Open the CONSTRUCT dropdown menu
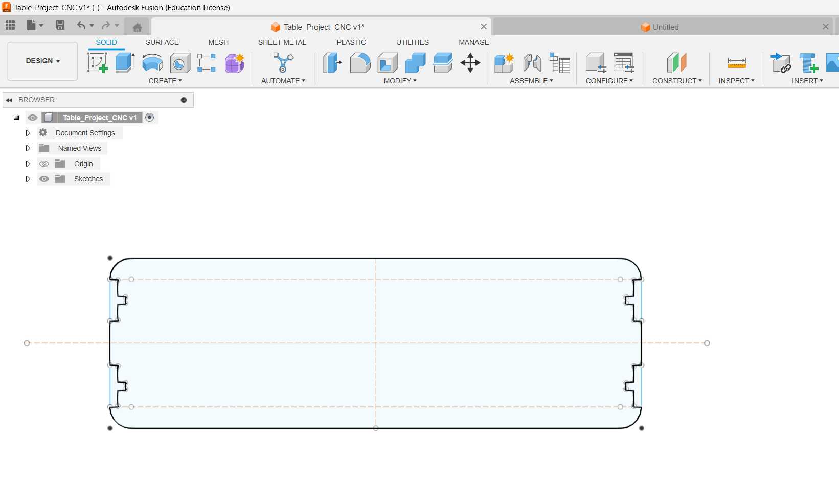Viewport: 839px width, 504px height. [677, 81]
